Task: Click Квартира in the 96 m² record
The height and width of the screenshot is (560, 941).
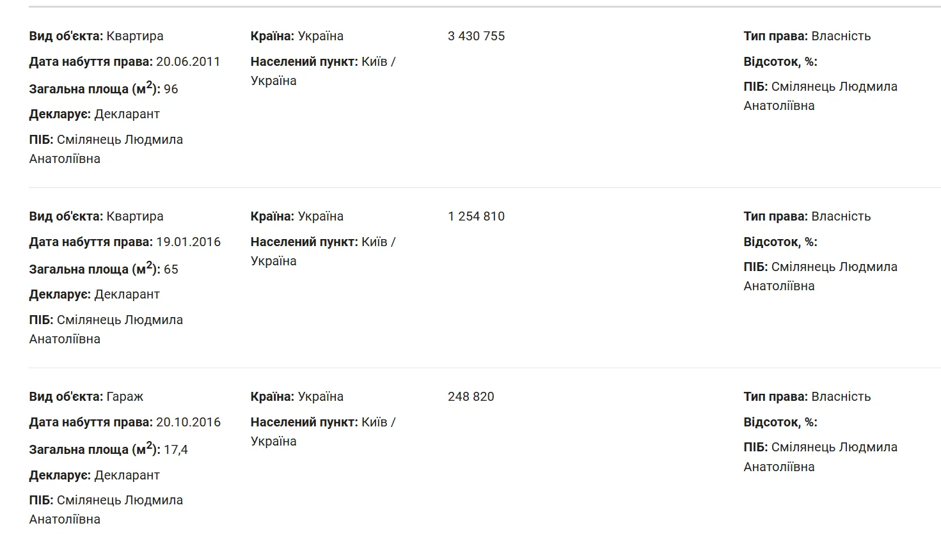Action: (135, 36)
